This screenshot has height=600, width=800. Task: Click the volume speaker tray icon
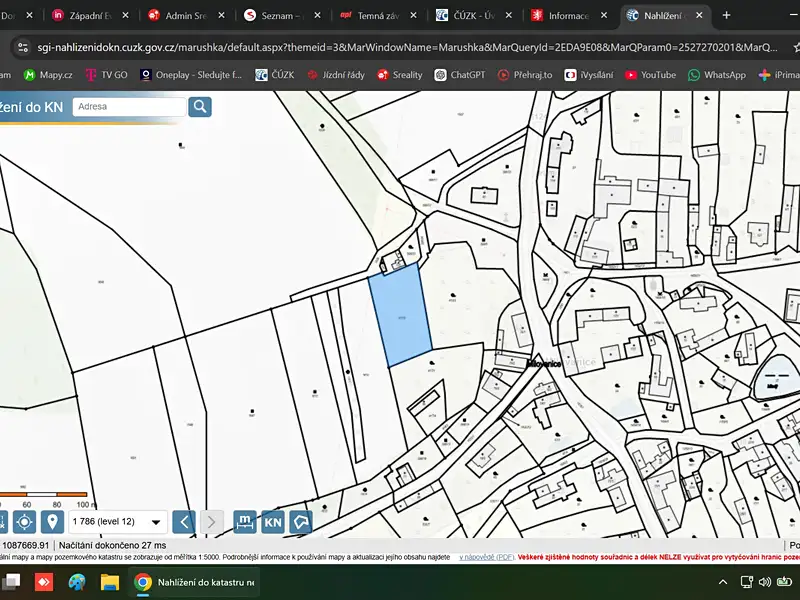coord(764,582)
